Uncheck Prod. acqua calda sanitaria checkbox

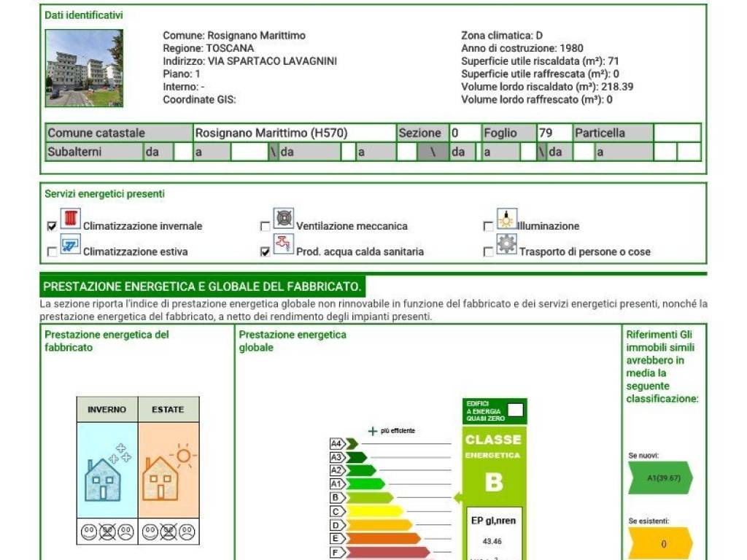coord(266,252)
